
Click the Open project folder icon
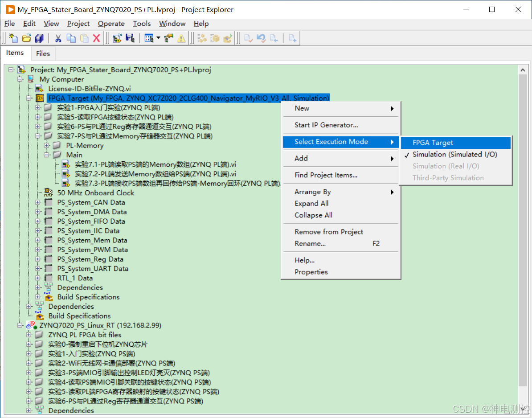point(26,38)
